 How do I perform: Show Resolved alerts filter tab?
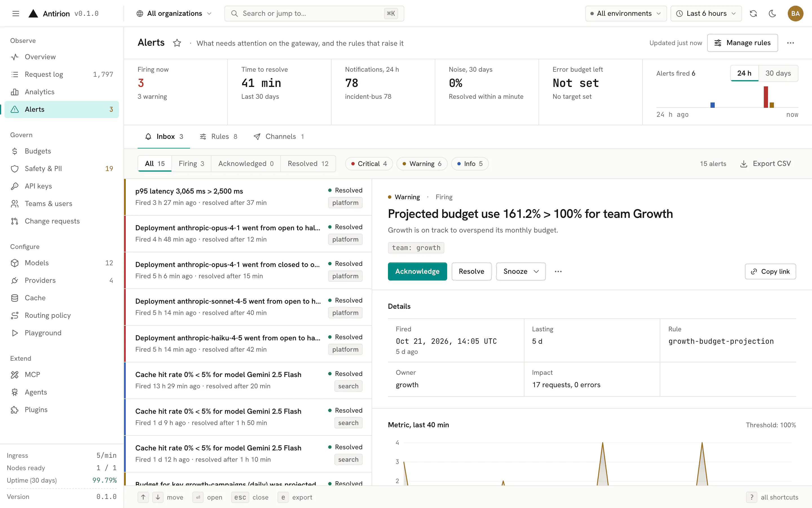coord(308,164)
